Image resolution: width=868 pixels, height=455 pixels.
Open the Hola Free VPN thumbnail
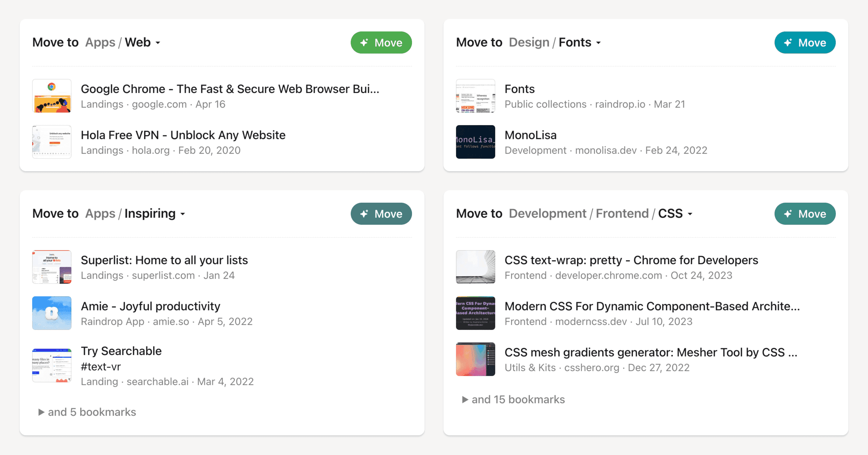point(52,142)
